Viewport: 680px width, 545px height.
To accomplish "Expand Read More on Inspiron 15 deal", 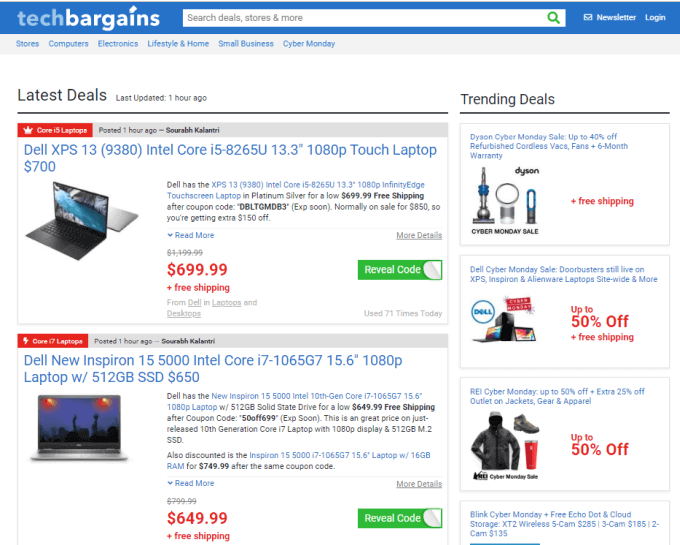I will (x=191, y=483).
